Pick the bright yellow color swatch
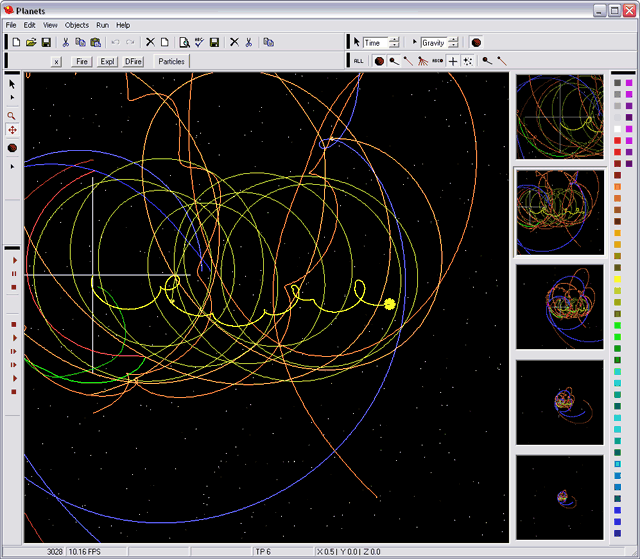 (618, 279)
